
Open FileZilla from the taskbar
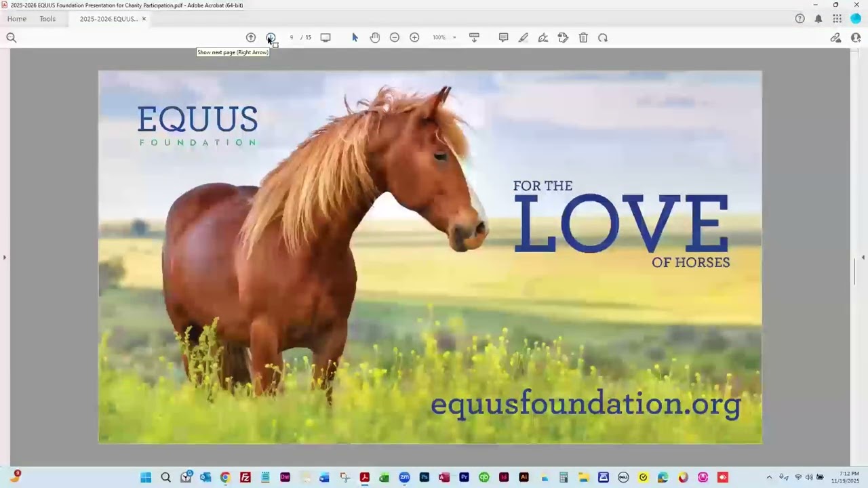click(x=245, y=477)
